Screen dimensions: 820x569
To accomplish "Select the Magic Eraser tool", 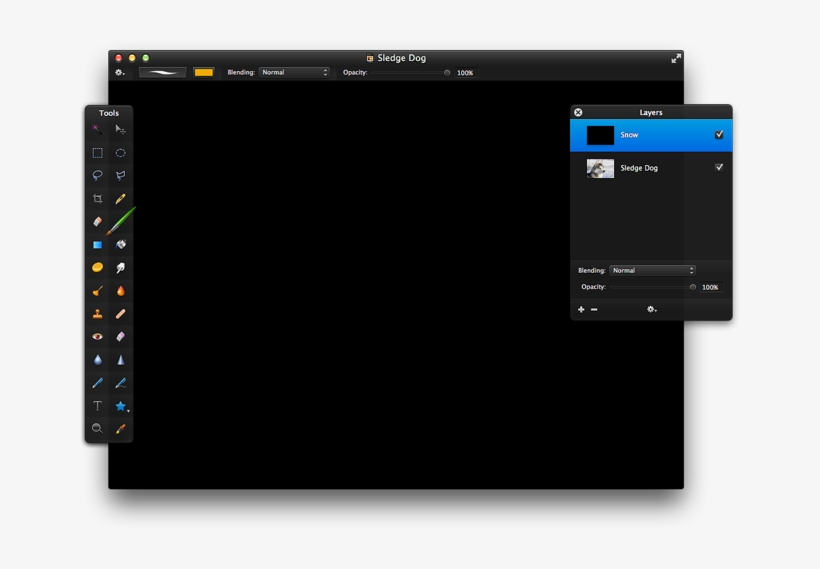I will pos(120,337).
